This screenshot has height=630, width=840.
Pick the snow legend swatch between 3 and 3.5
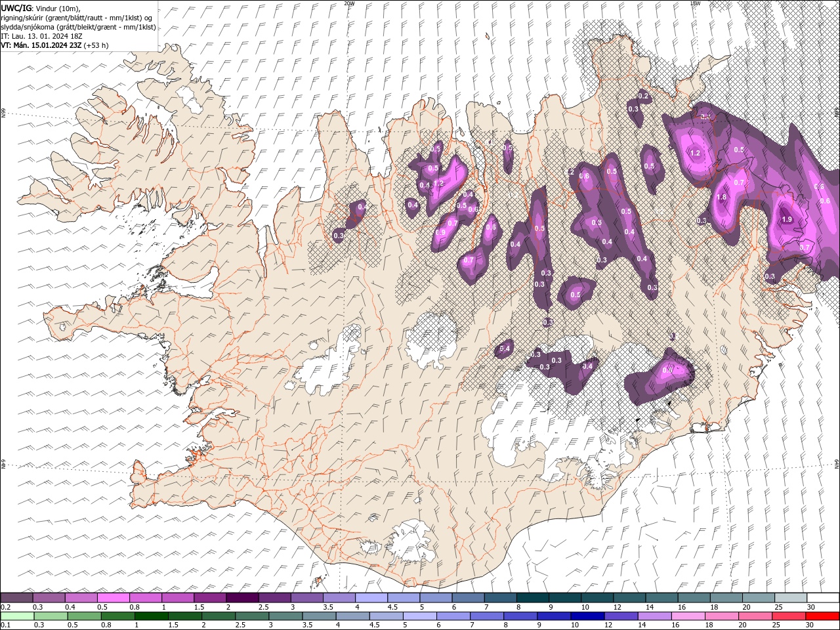(x=306, y=597)
